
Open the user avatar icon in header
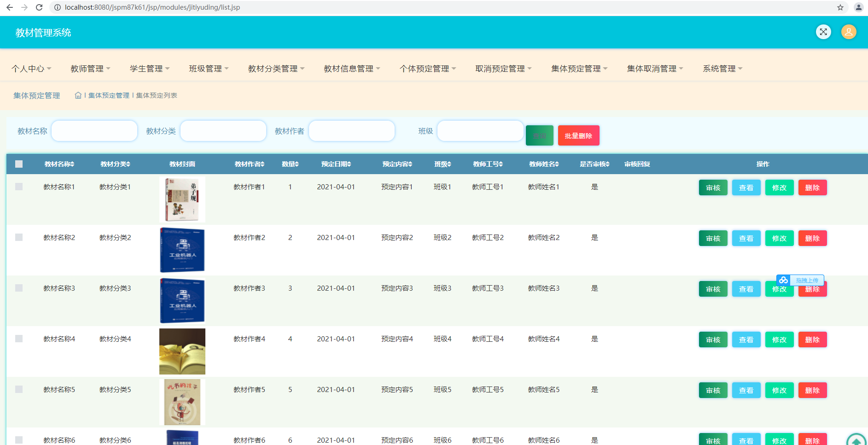[849, 32]
